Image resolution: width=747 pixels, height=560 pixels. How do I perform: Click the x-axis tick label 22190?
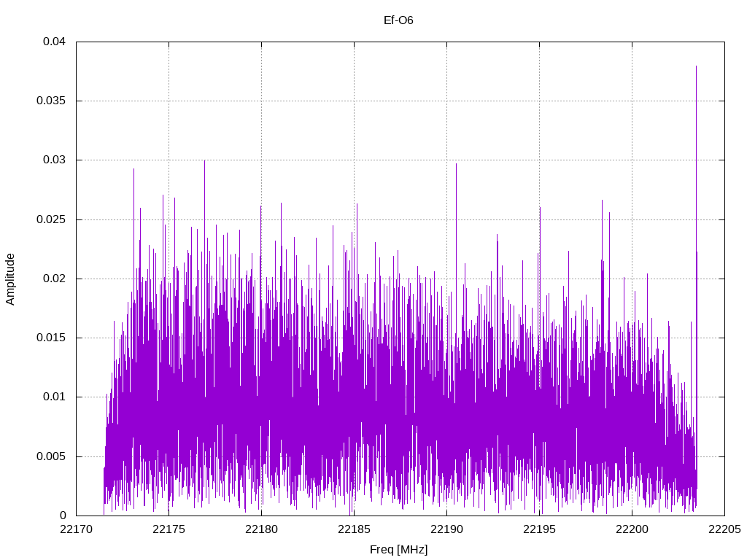point(446,529)
